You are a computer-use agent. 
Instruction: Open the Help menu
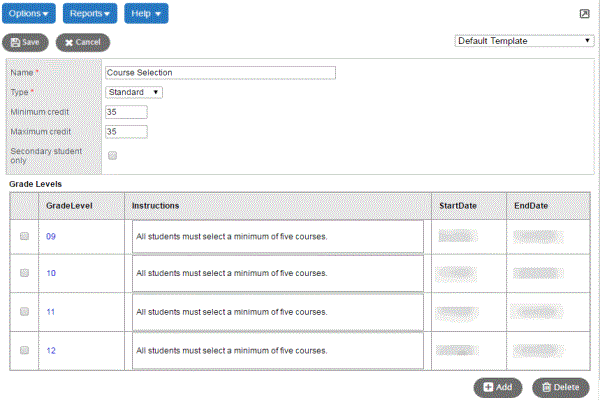pos(147,13)
